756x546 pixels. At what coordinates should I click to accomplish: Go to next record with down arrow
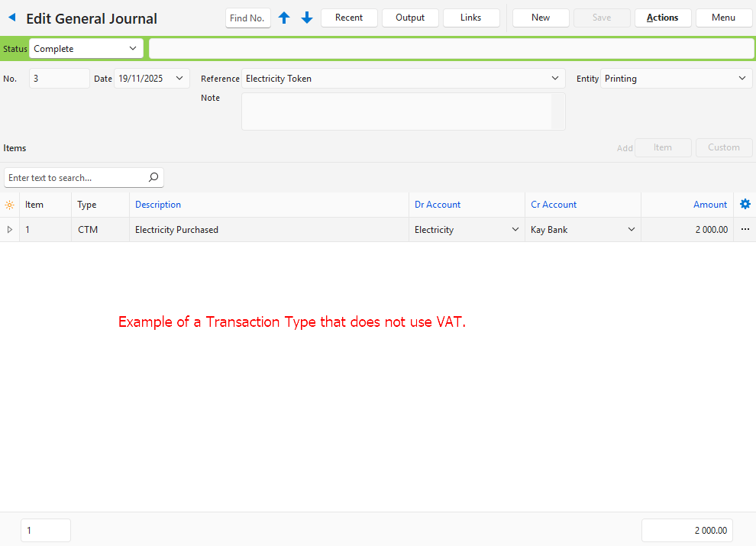(x=307, y=18)
